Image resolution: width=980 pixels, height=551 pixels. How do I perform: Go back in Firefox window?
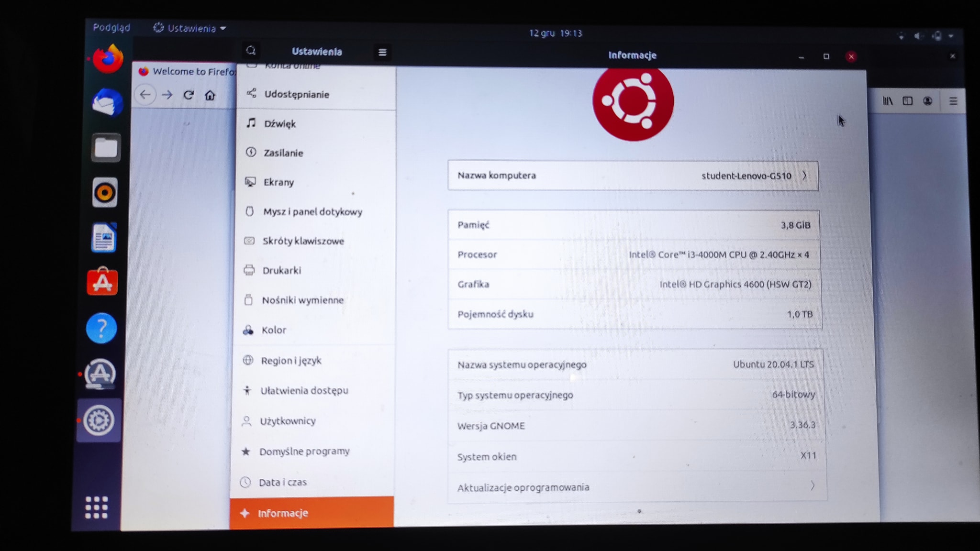145,95
